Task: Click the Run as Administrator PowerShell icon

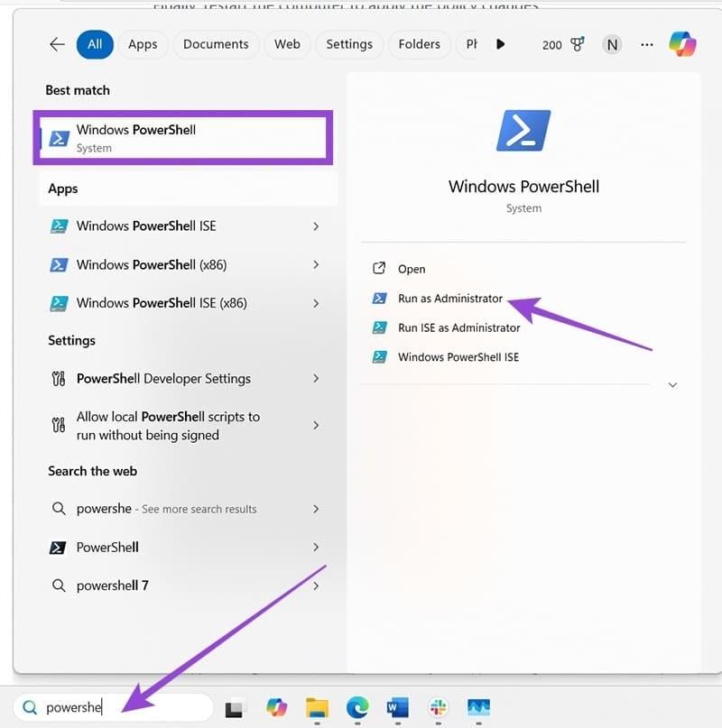Action: tap(380, 298)
